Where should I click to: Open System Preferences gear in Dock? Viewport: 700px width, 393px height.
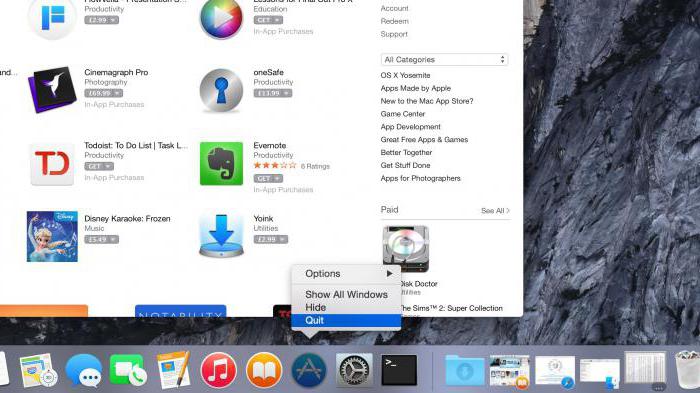354,370
